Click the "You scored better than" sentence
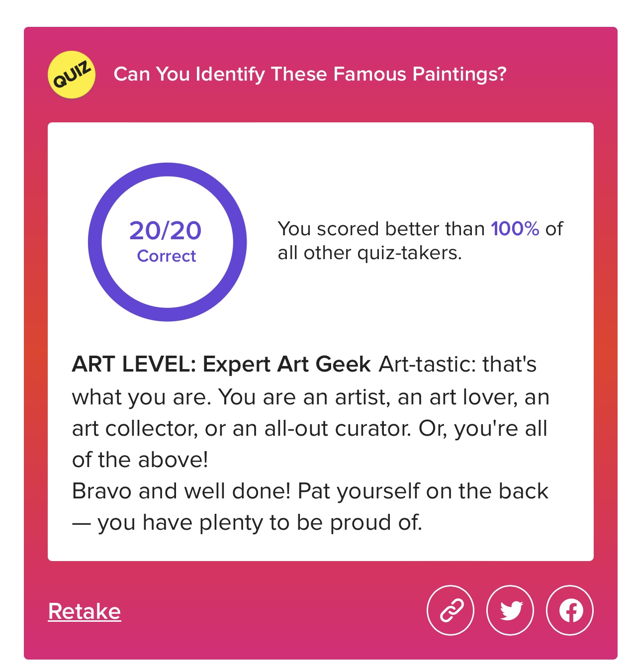 [x=381, y=229]
